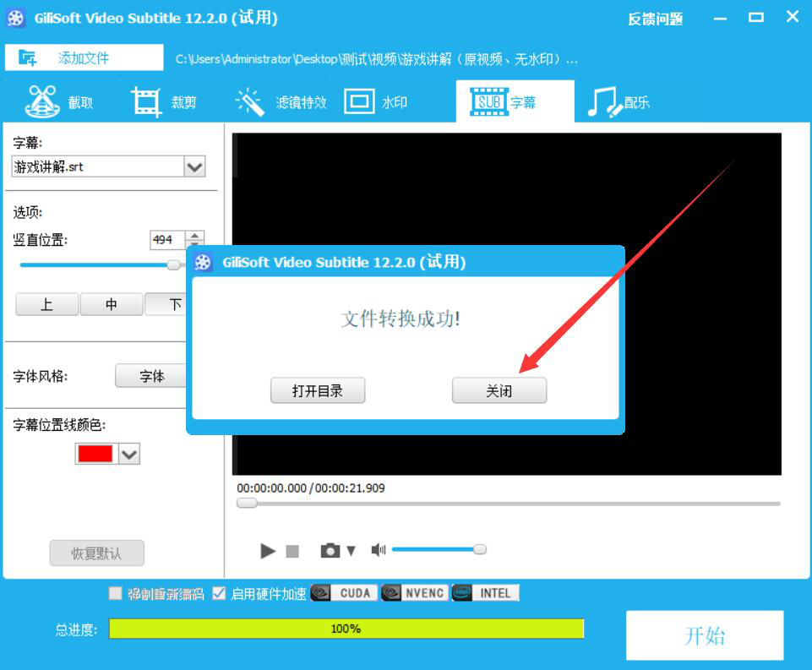Switch to the 裁剪 crop tab
Screen dimensions: 812x670
coord(163,102)
